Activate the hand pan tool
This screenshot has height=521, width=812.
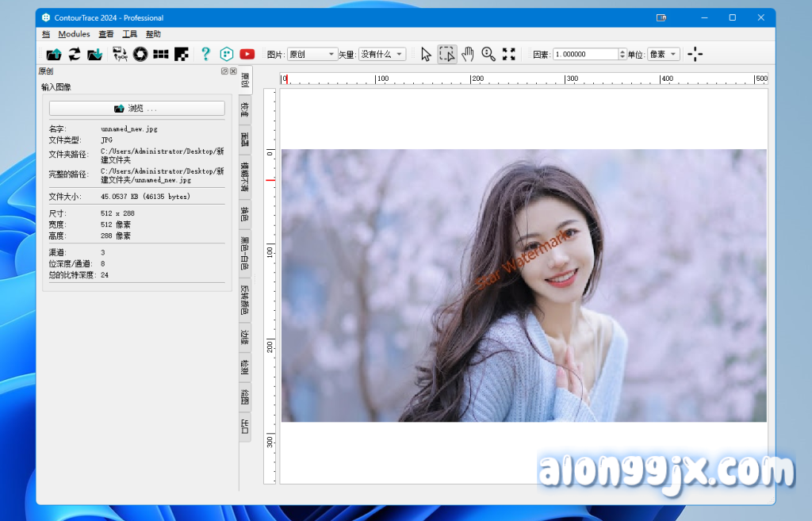(468, 54)
